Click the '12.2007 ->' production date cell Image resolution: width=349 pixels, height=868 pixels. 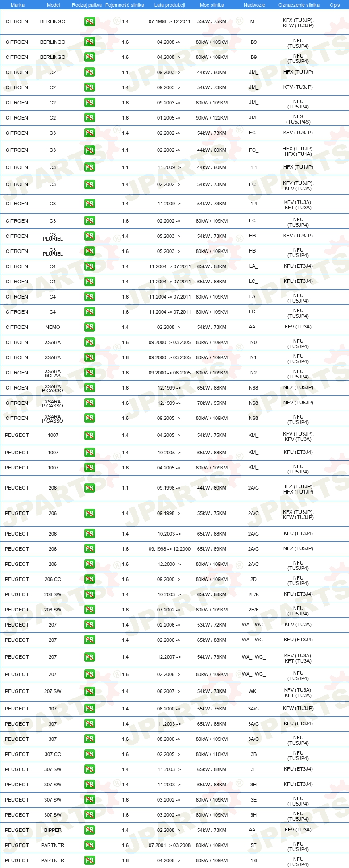point(169,657)
